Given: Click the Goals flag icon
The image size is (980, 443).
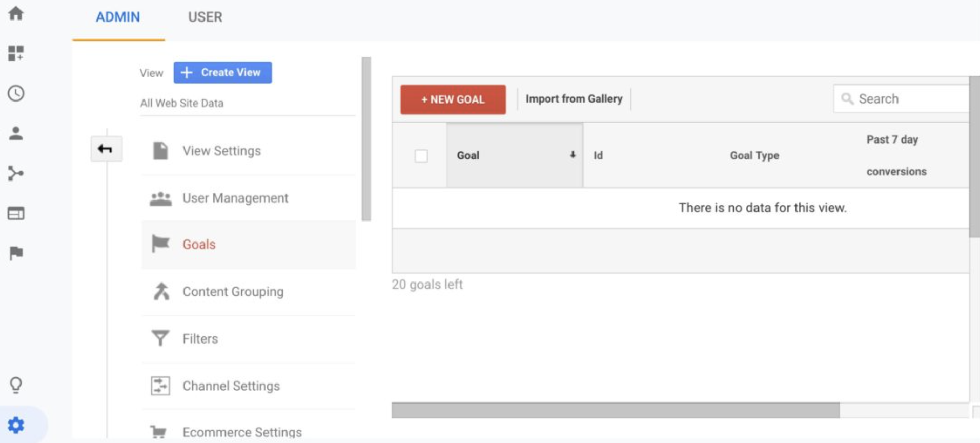Looking at the screenshot, I should (x=160, y=244).
